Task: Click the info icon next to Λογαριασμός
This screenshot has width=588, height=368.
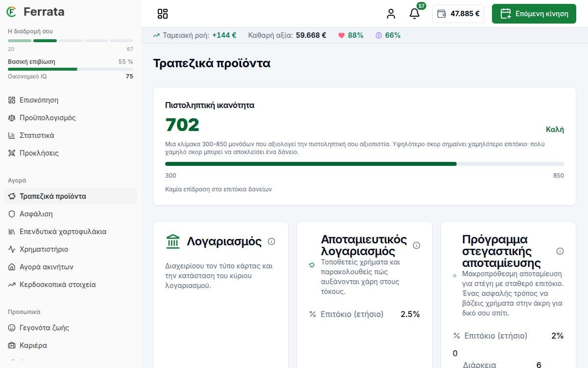Action: [x=271, y=241]
